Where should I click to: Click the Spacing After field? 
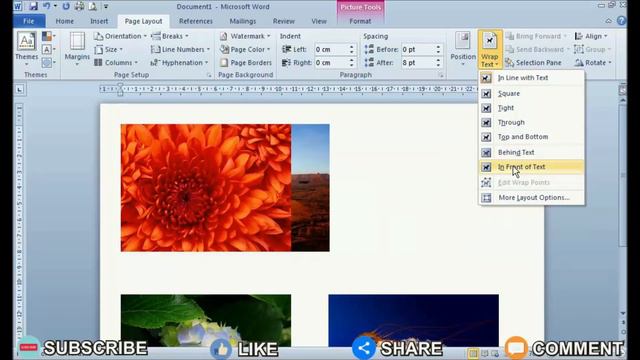click(x=418, y=62)
